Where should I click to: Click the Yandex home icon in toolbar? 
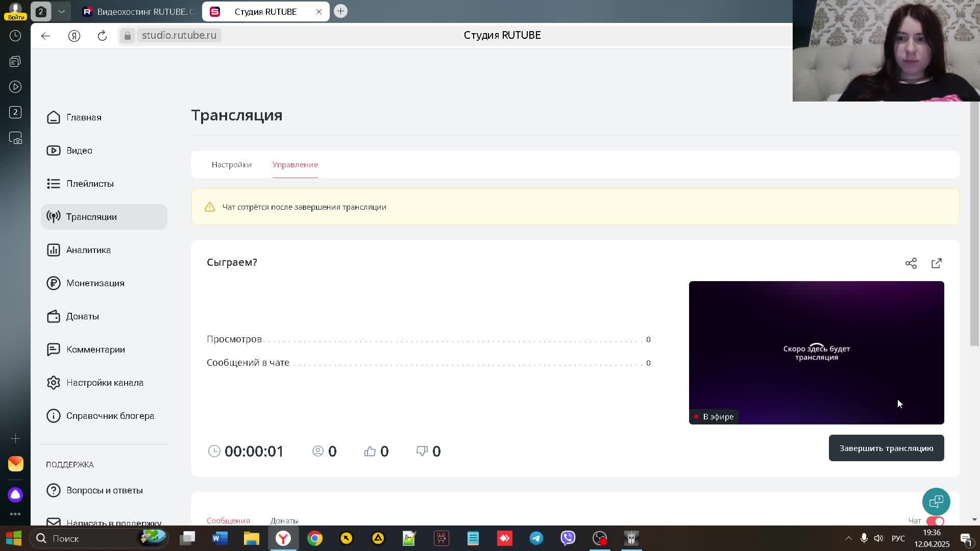click(74, 35)
